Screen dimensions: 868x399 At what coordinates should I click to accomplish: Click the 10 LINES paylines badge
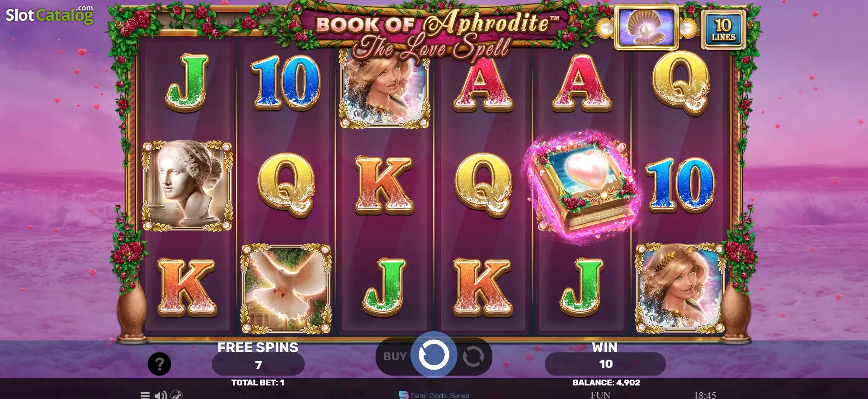(x=723, y=30)
